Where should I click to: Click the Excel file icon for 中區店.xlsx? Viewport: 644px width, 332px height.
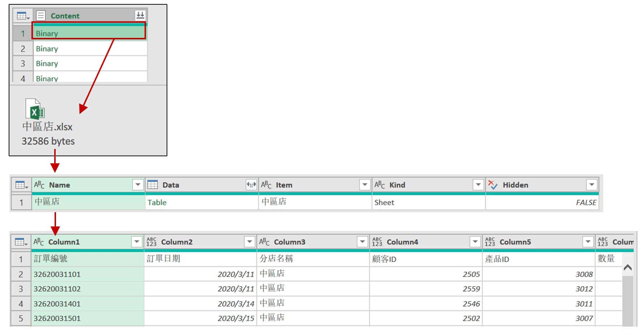click(x=35, y=109)
